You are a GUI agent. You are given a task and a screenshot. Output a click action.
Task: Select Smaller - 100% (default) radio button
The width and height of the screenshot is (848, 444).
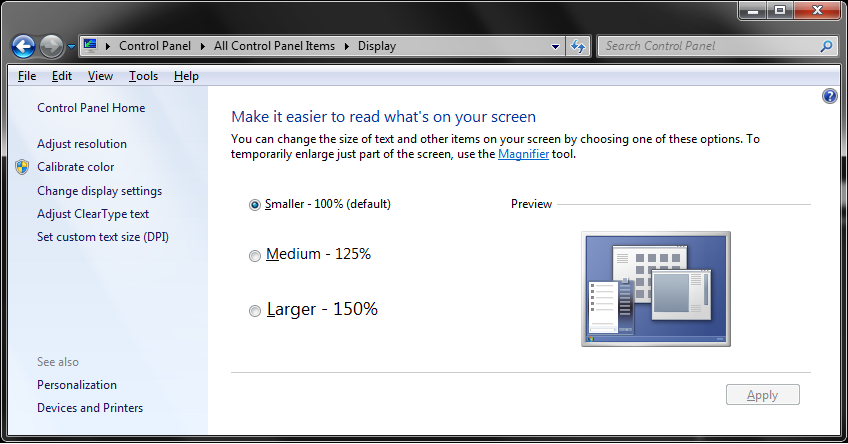(x=254, y=205)
